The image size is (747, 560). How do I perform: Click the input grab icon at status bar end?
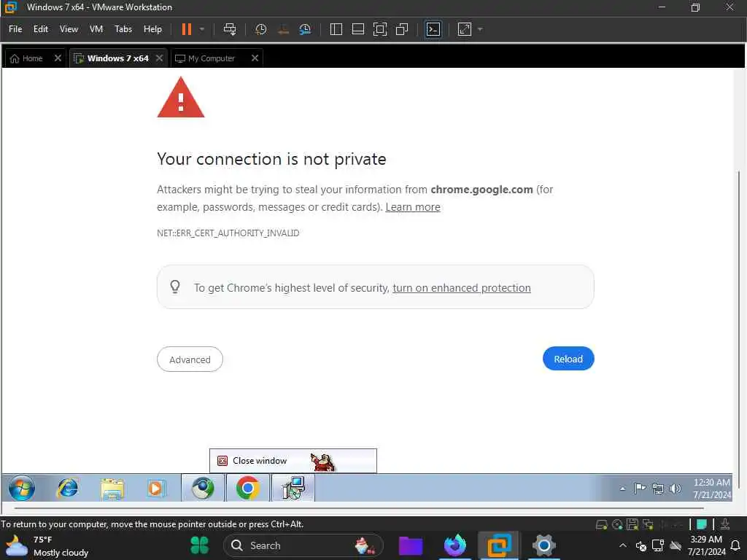[724, 524]
